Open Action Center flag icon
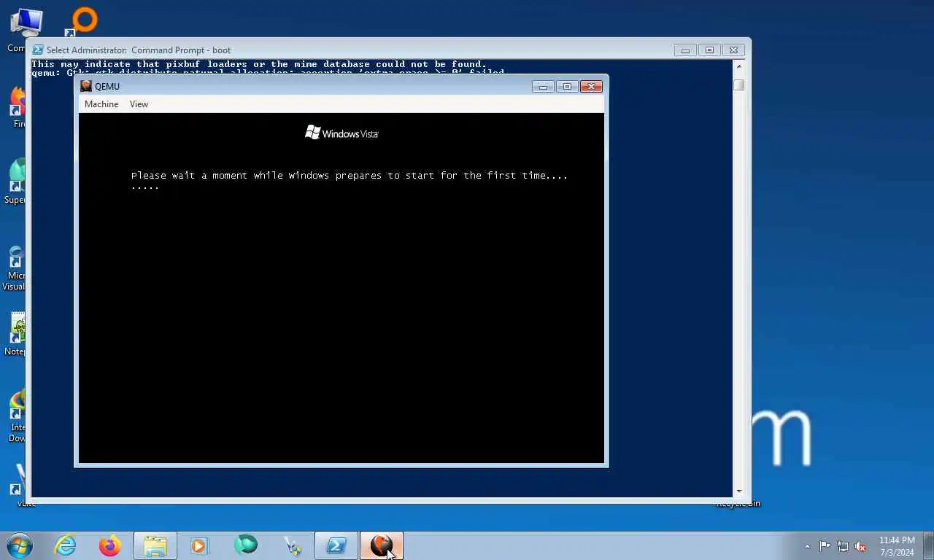 [x=825, y=546]
